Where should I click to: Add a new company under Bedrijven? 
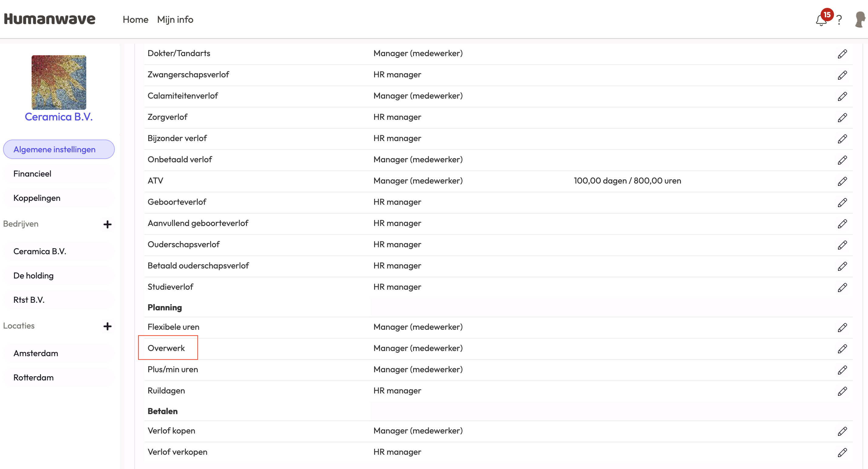pos(107,224)
